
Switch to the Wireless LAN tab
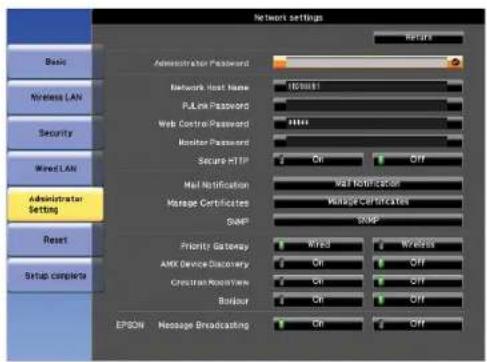coord(55,98)
